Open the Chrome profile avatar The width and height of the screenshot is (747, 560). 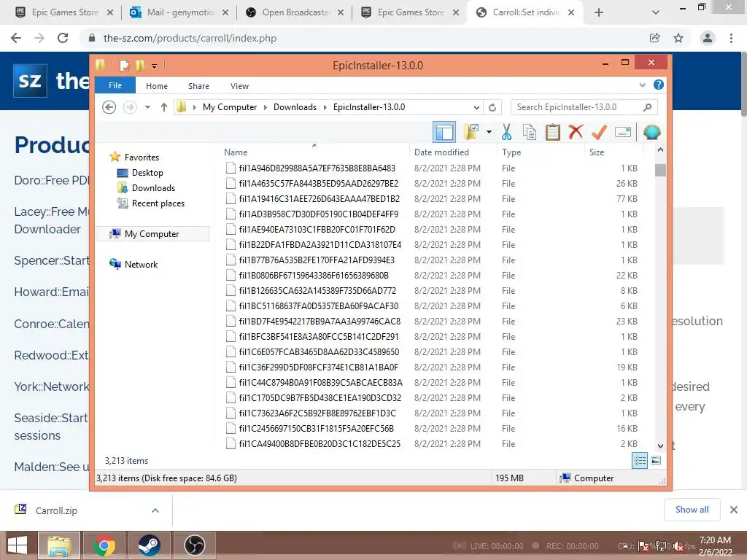pos(708,38)
